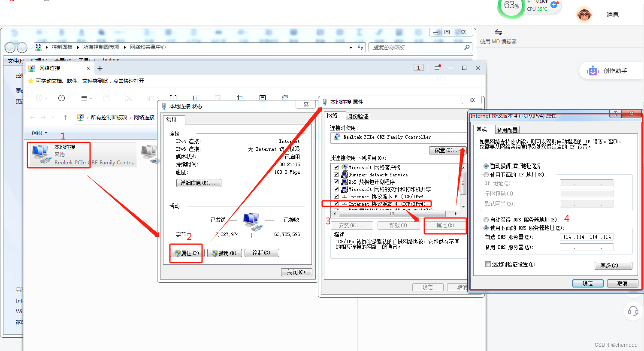This screenshot has width=644, height=351.
Task: Open the address bar dropdown arrow
Action: pos(350,47)
